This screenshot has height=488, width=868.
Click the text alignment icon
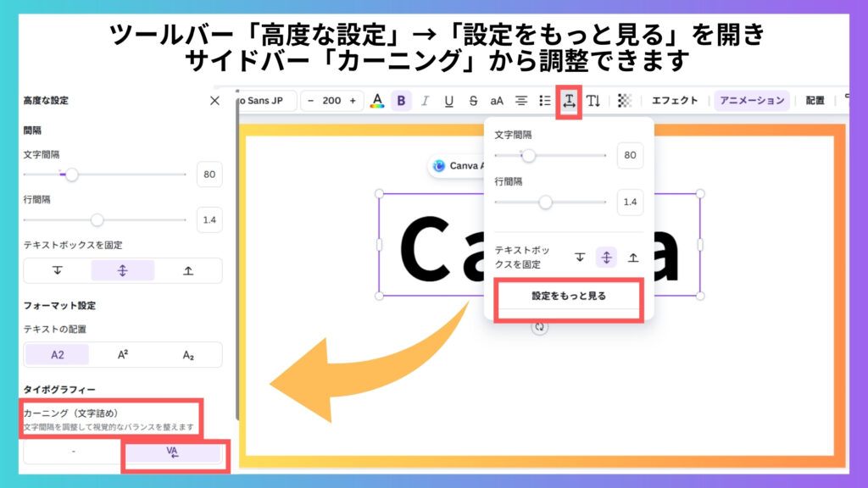tap(521, 101)
